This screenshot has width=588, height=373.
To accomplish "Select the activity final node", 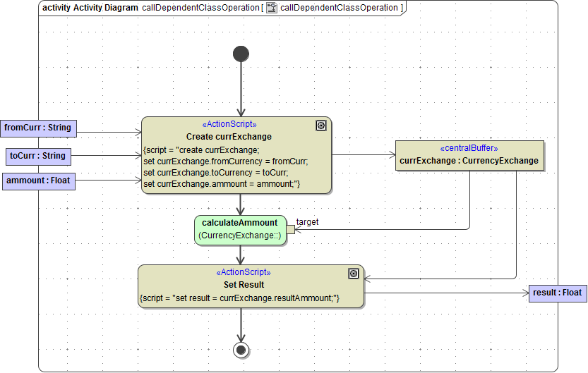I will (x=241, y=349).
